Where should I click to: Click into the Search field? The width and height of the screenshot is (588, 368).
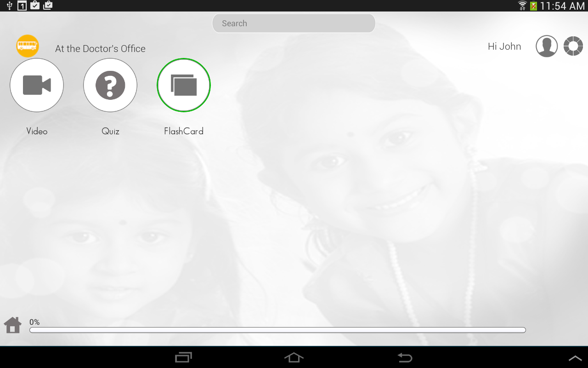(294, 23)
